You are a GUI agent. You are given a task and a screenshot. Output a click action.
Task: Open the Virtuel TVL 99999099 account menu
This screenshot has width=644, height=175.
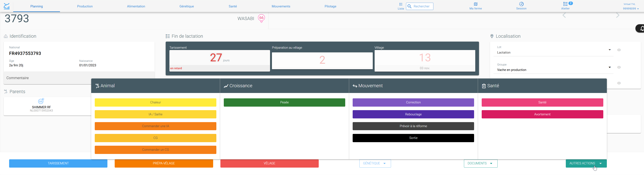(631, 6)
